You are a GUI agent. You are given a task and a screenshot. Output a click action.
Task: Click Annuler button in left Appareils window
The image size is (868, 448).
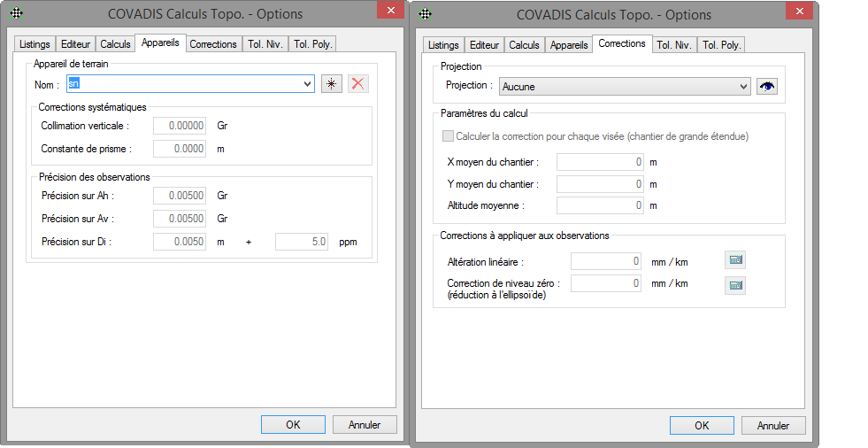coord(365,425)
